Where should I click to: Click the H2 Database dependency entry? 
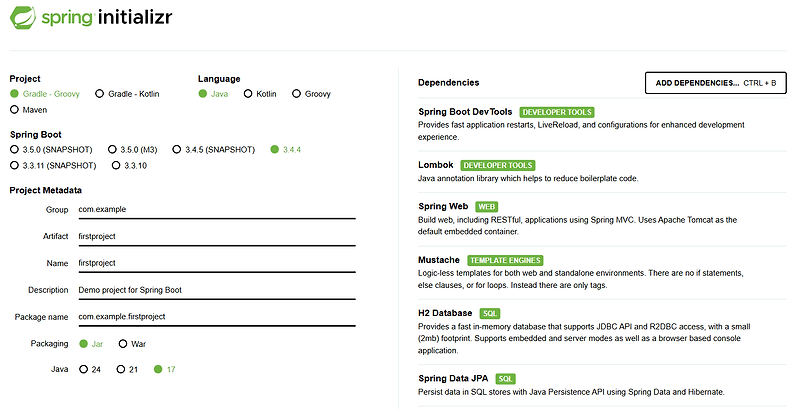(446, 313)
